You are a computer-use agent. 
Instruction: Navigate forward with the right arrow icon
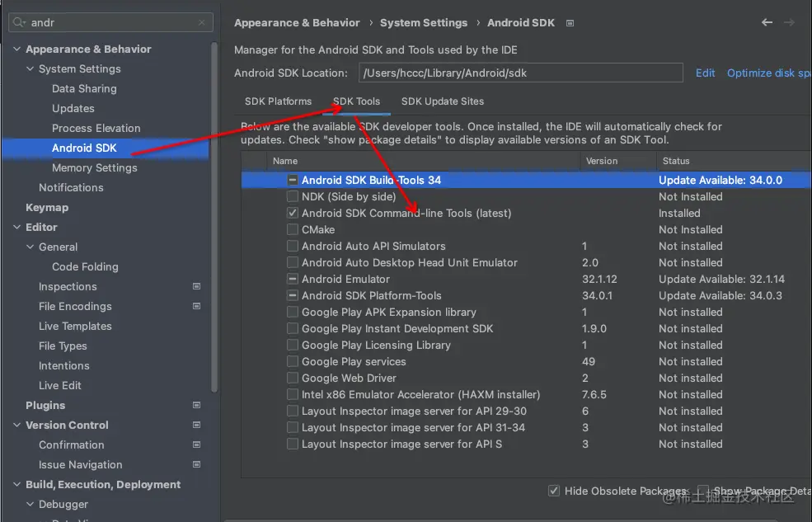coord(789,22)
